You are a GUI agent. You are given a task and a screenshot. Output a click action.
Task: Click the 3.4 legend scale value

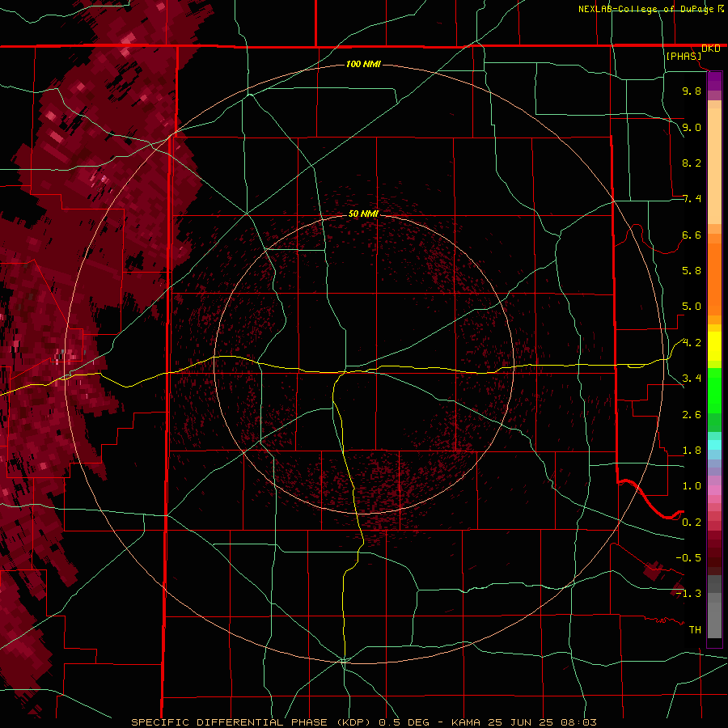(692, 379)
